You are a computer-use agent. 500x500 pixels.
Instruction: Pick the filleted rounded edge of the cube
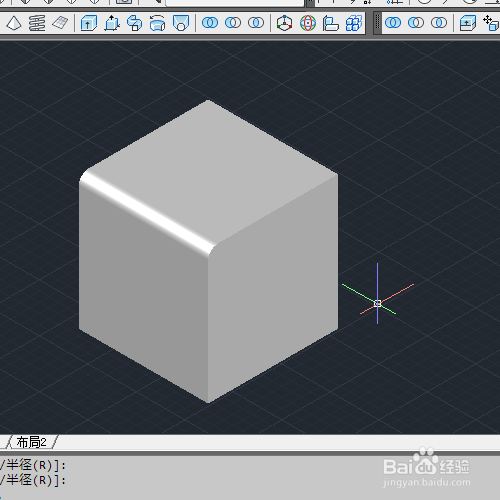coord(147,213)
